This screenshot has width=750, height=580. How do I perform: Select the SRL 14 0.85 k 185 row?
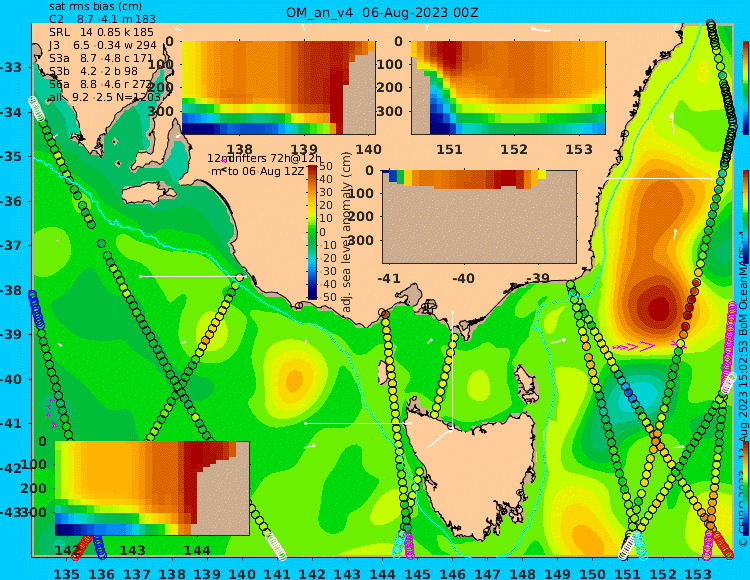(101, 32)
